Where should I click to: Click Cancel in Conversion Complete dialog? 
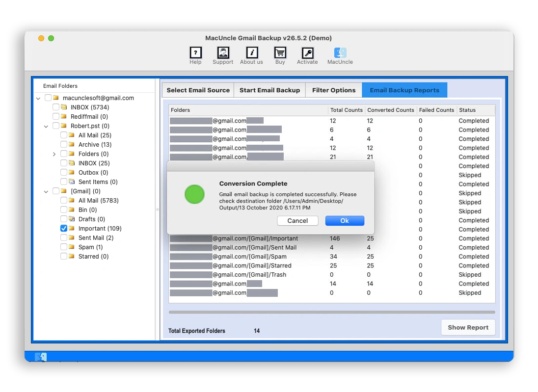tap(297, 220)
